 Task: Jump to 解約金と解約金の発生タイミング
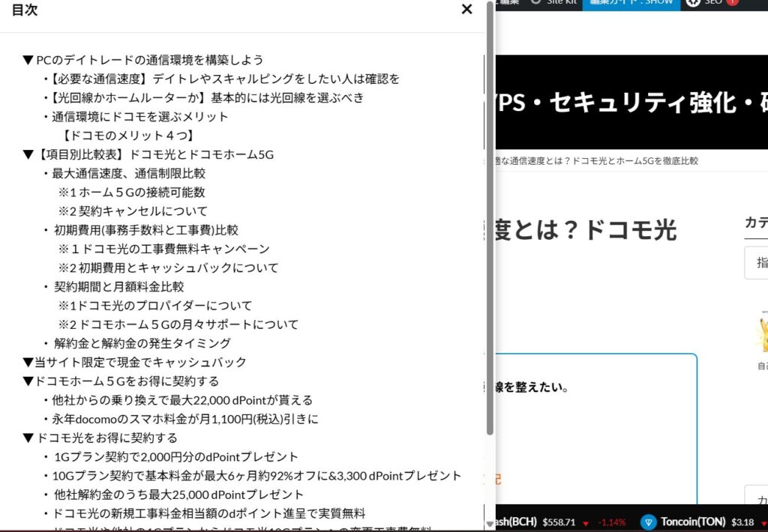click(x=142, y=344)
